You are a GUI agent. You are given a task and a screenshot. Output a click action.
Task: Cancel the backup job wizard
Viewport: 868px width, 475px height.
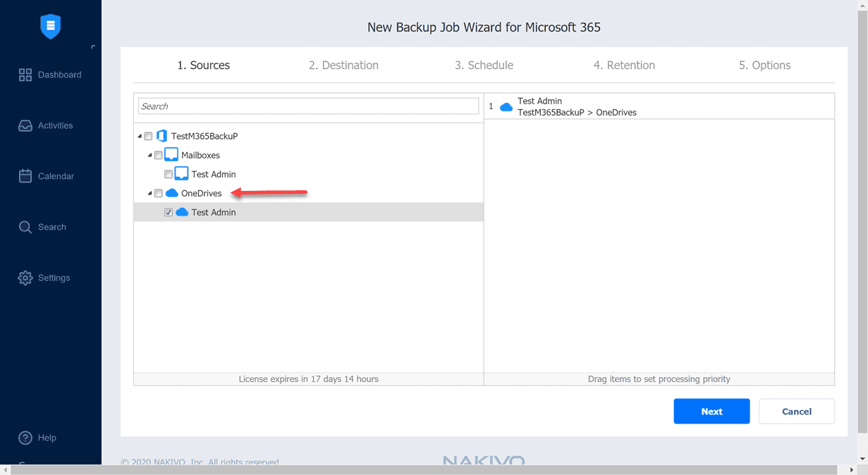[x=796, y=411]
